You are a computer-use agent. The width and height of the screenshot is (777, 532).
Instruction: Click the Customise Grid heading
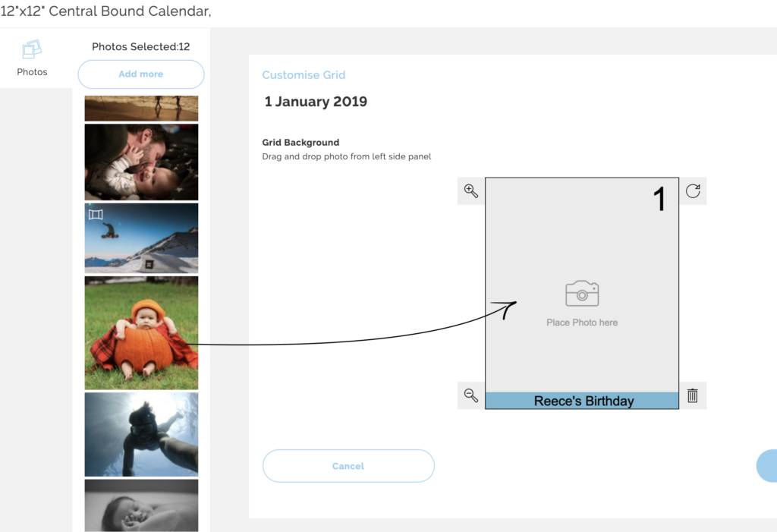pyautogui.click(x=304, y=74)
